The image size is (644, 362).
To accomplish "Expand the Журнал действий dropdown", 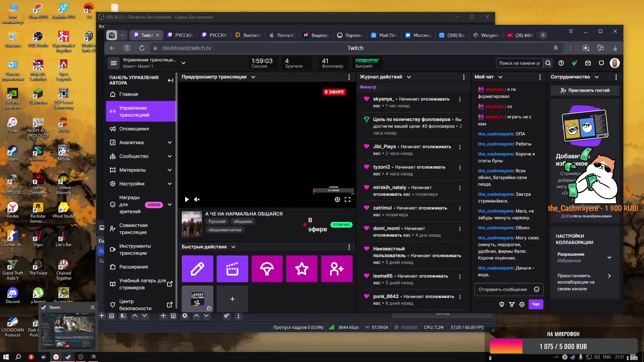I will click(409, 77).
